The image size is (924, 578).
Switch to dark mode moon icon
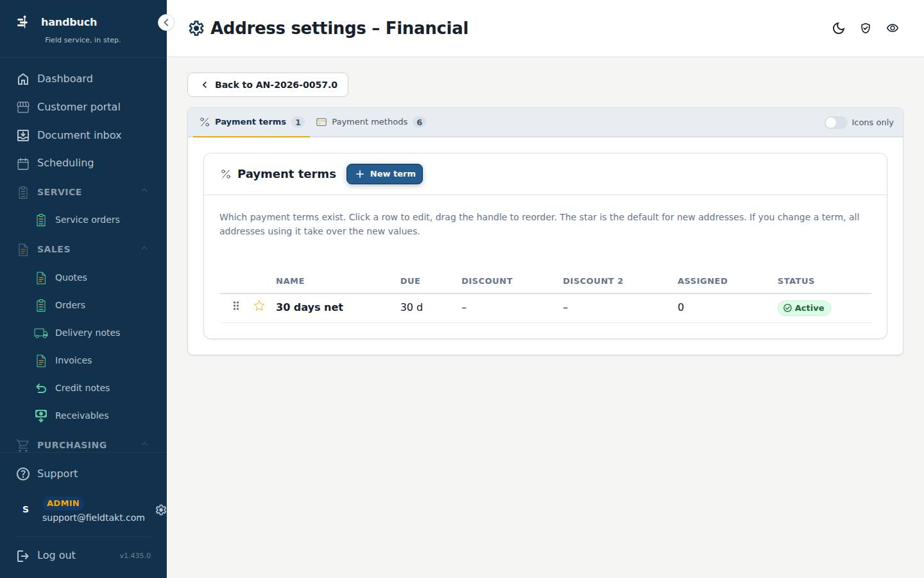tap(838, 28)
